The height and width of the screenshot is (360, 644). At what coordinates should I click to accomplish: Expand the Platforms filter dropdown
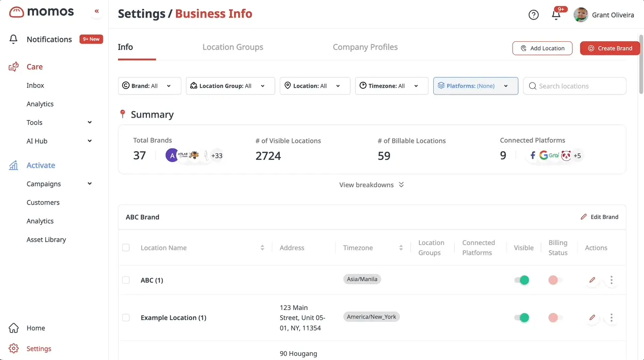point(476,86)
